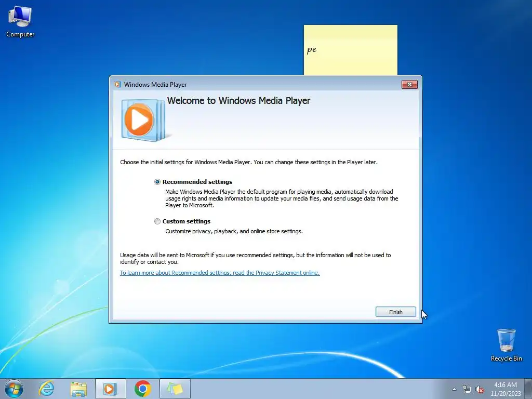Open the Privacy Statement online link
The image size is (532, 399).
[x=220, y=273]
